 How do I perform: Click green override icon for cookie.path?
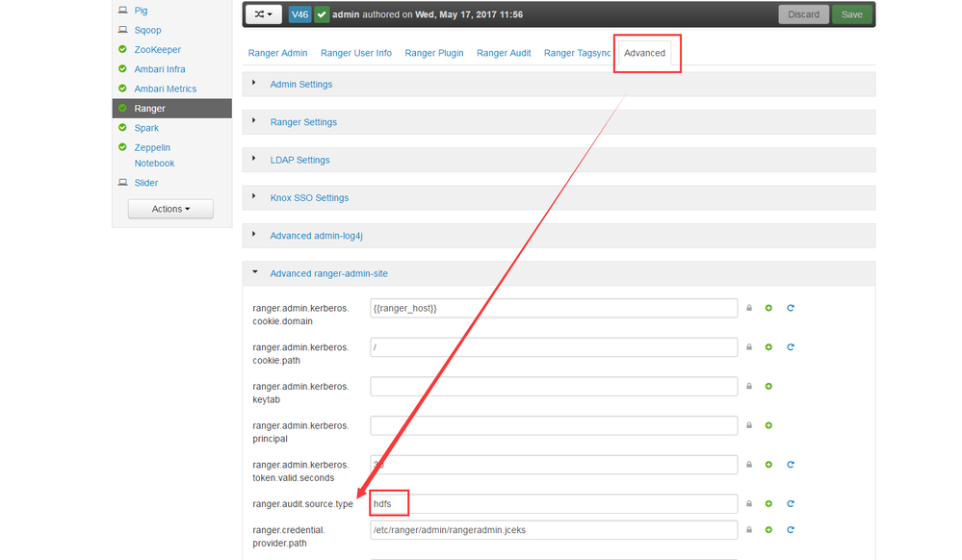pyautogui.click(x=768, y=347)
